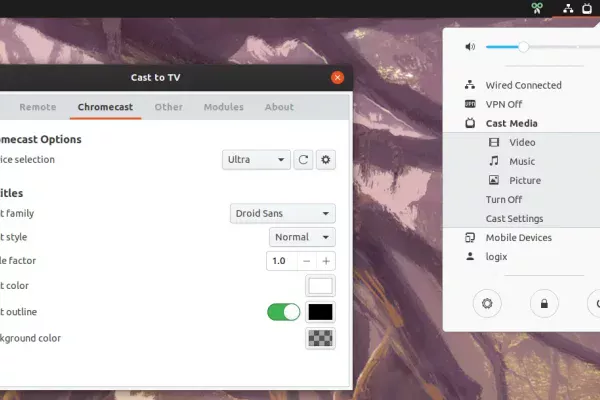Switch to the Remote tab
This screenshot has height=400, width=600.
point(38,107)
